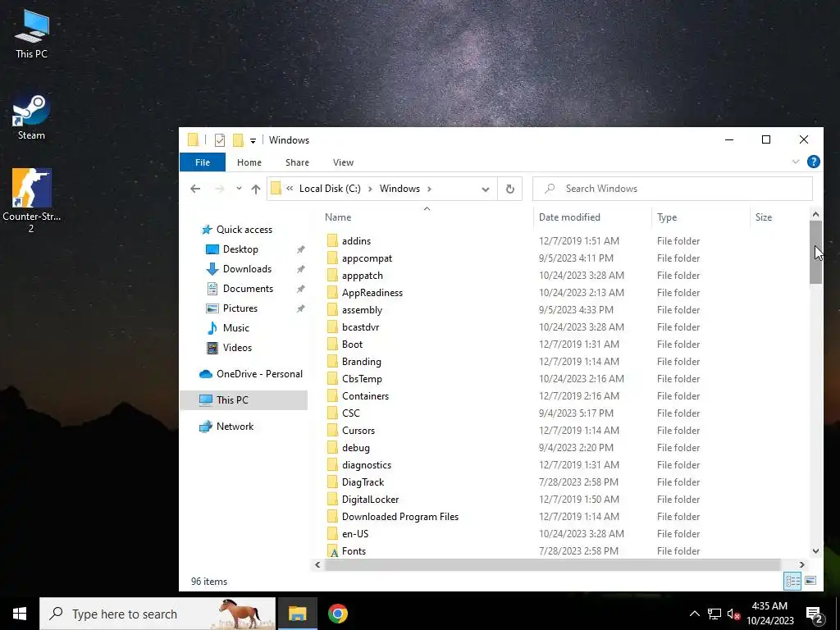Click the taskbar search box
840x630 pixels.
pyautogui.click(x=157, y=614)
